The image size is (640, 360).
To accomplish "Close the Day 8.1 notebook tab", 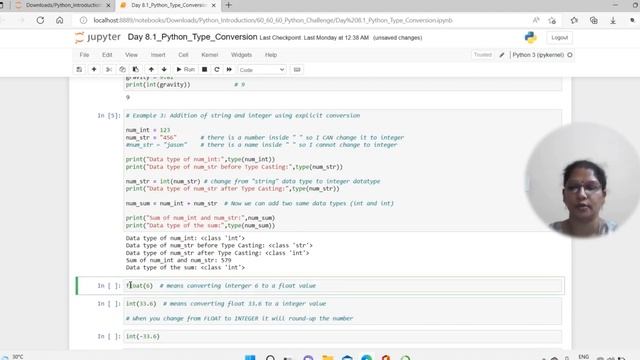I will tap(213, 5).
